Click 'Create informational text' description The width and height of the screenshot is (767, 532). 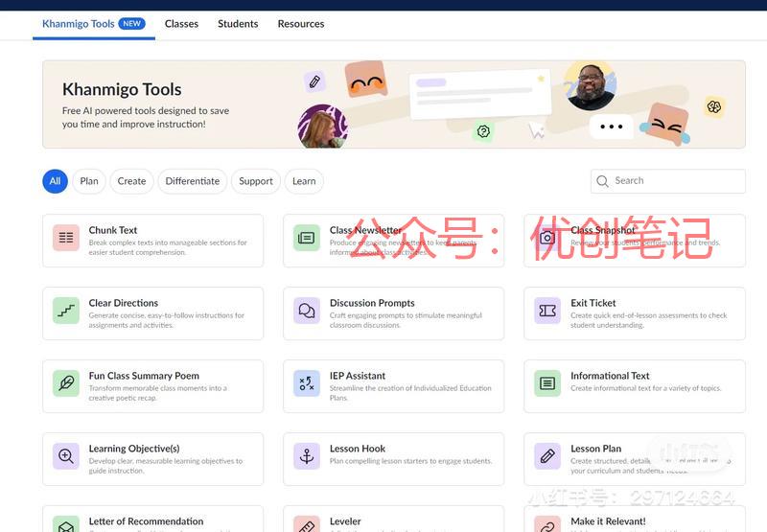point(645,388)
